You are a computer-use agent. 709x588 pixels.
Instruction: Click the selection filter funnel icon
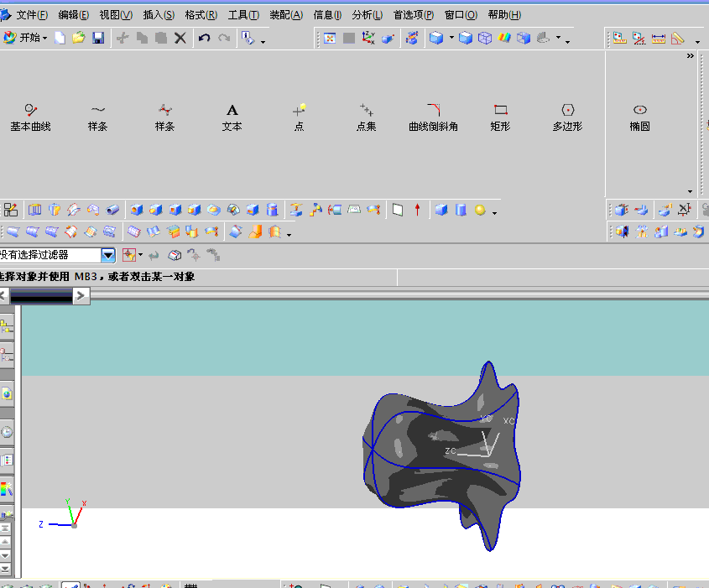click(129, 255)
